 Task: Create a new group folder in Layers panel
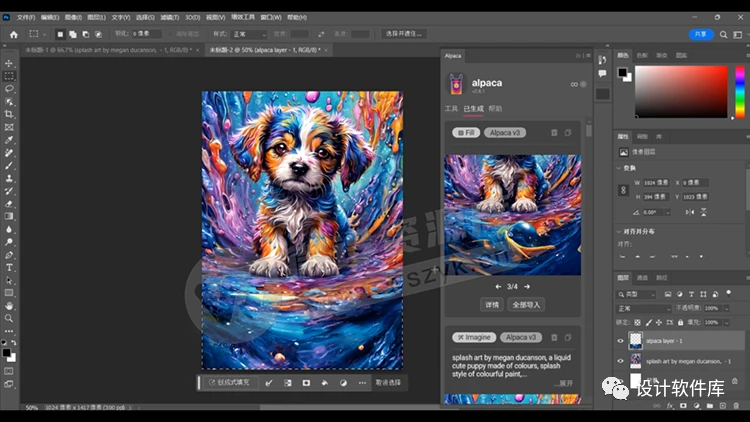click(710, 406)
